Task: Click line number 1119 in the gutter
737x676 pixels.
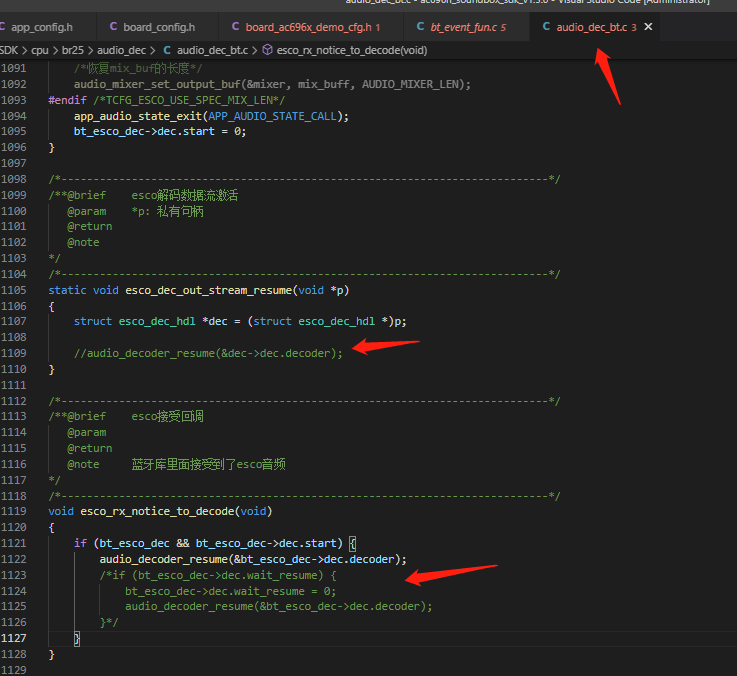Action: (x=14, y=511)
